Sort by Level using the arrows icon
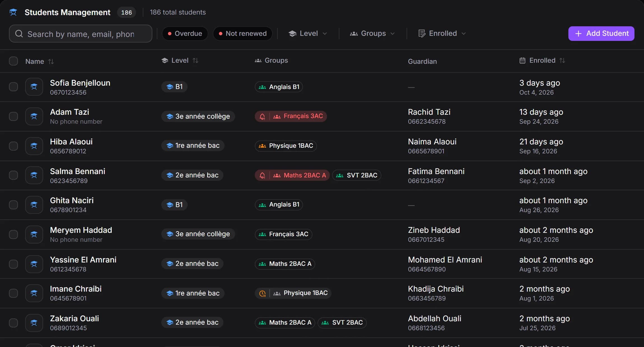644x347 pixels. pyautogui.click(x=195, y=60)
